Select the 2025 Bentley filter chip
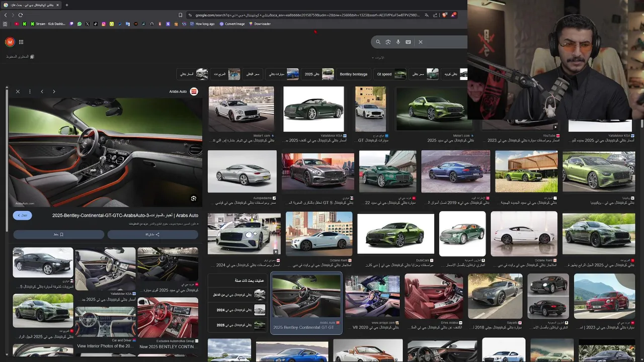The image size is (644, 362). click(x=318, y=74)
